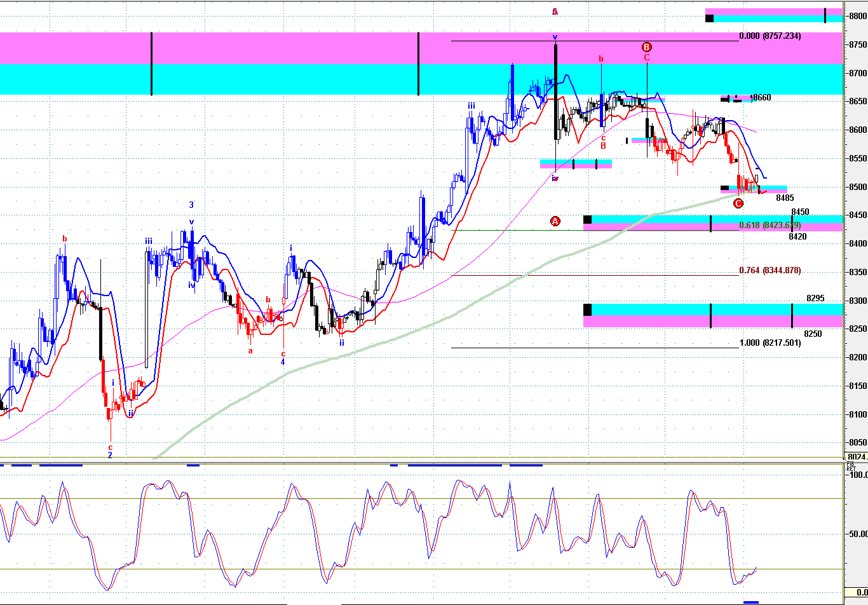
Task: Click the 0.764 (8344.878) retracement label
Action: (770, 271)
